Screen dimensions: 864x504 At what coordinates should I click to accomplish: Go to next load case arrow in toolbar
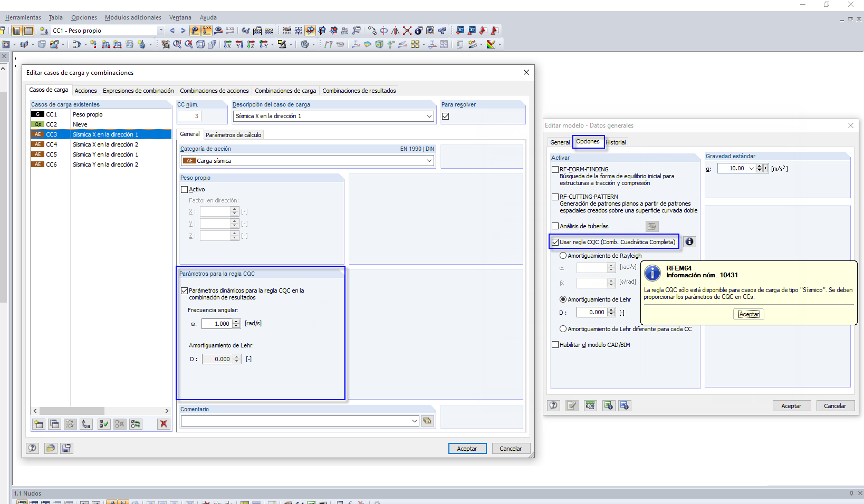[183, 31]
